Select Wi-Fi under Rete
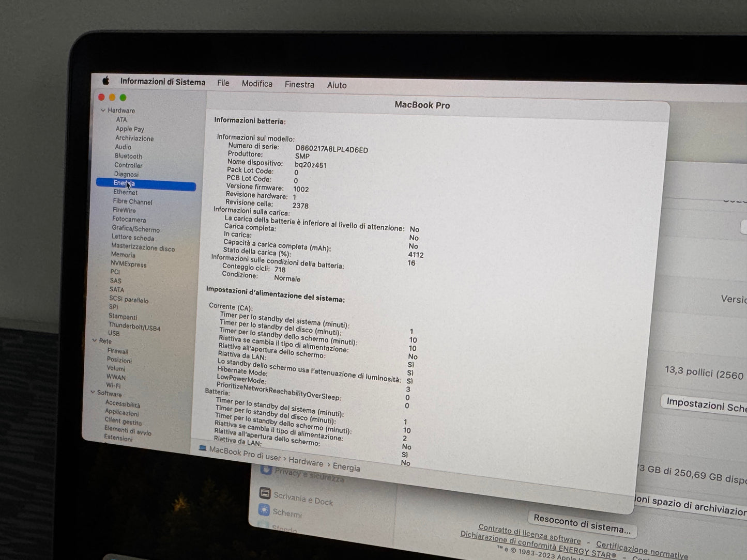747x560 pixels. [x=113, y=385]
